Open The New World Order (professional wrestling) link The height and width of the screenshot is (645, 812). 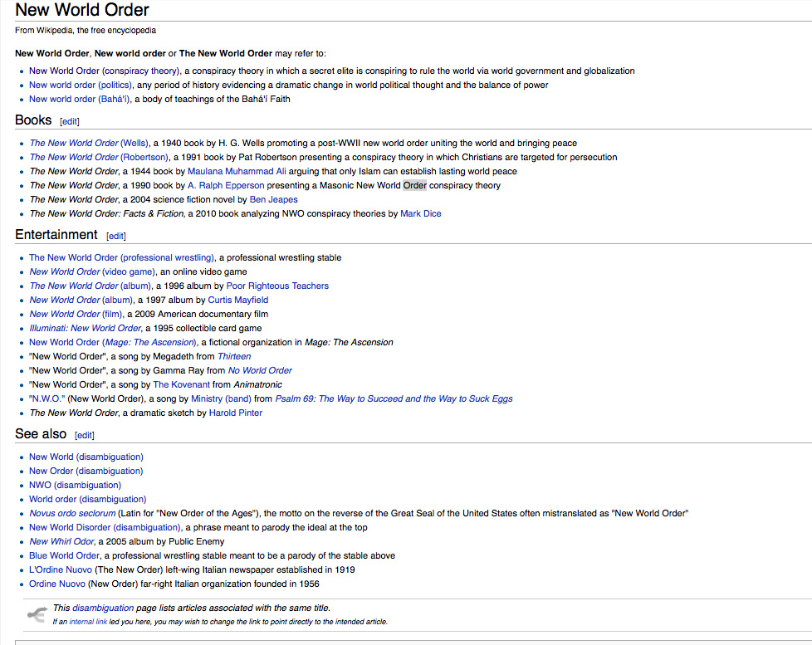121,257
